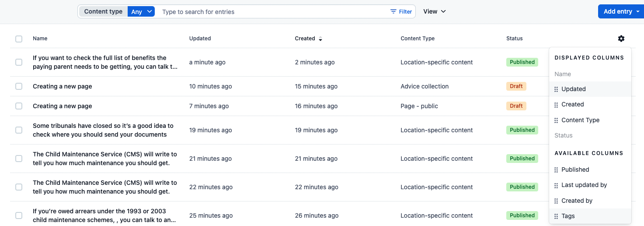Expand the View dropdown menu
644x226 pixels.
pos(434,11)
